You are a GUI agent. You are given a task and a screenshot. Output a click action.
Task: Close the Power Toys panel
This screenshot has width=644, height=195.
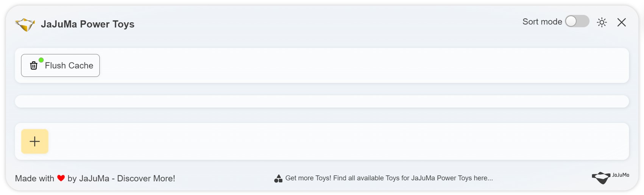621,22
